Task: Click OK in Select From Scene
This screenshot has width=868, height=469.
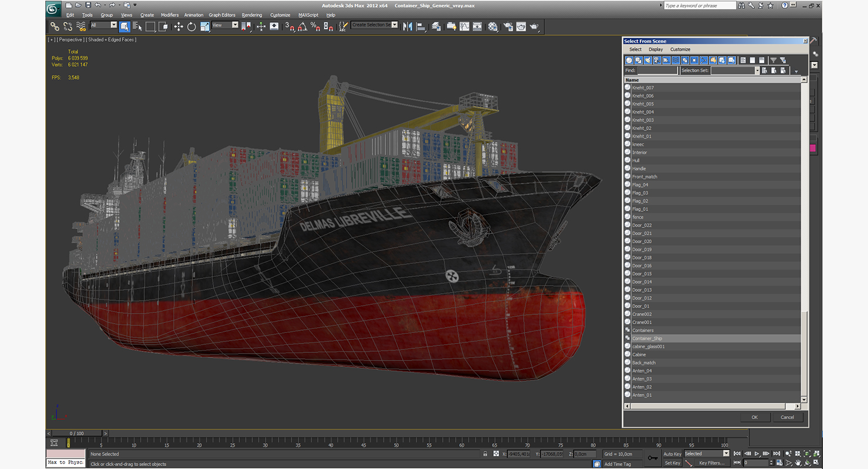Action: click(x=754, y=417)
